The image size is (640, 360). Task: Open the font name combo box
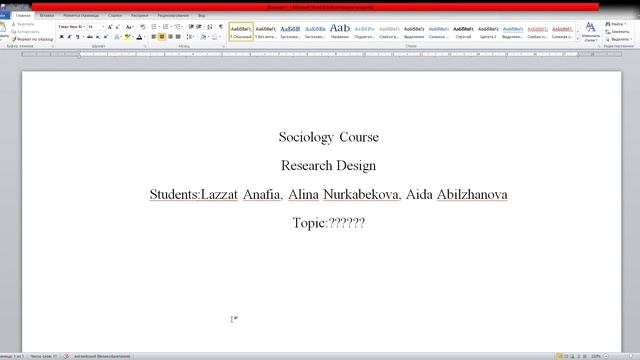[x=71, y=27]
